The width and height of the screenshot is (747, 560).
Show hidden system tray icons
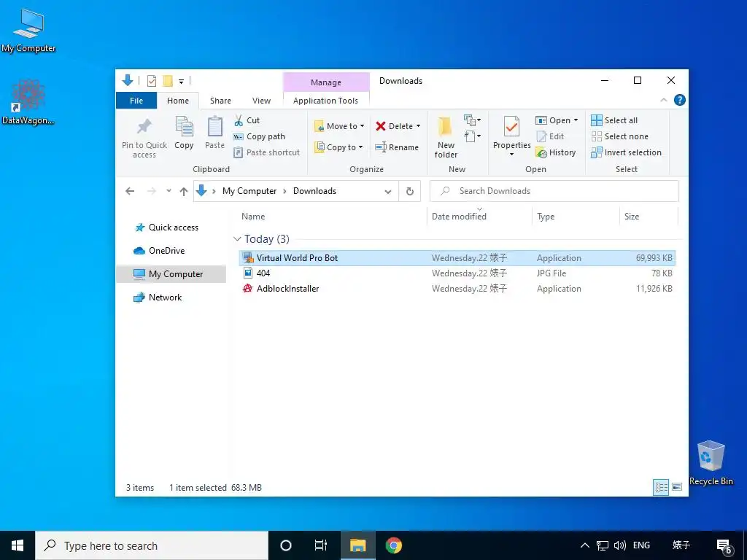584,545
